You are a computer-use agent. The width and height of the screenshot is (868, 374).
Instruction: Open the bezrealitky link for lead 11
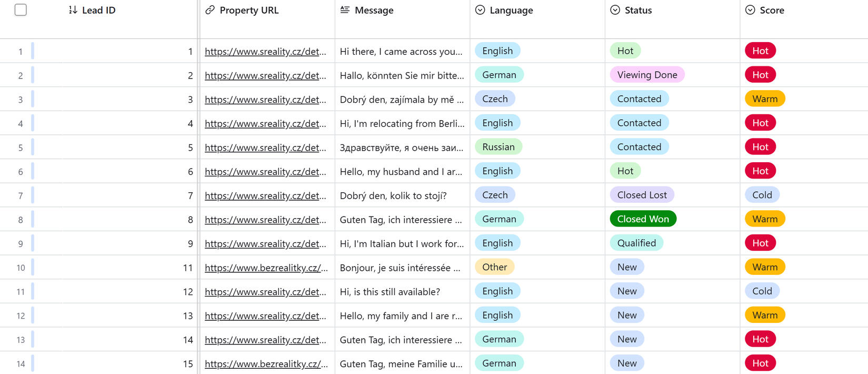(266, 268)
